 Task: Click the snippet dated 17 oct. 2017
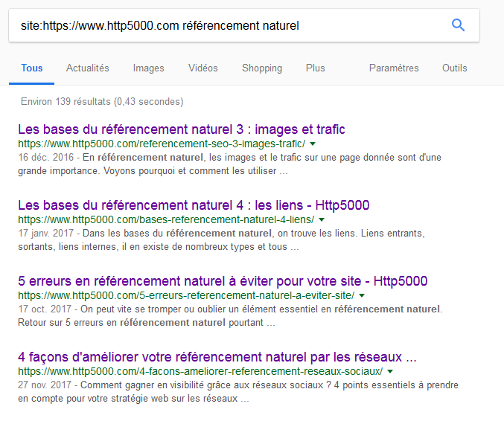pos(230,315)
